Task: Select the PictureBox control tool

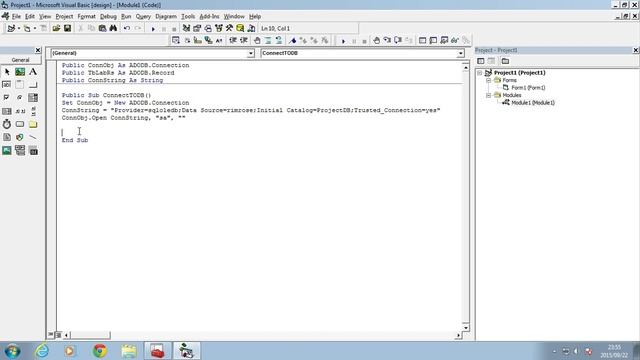Action: click(x=20, y=72)
